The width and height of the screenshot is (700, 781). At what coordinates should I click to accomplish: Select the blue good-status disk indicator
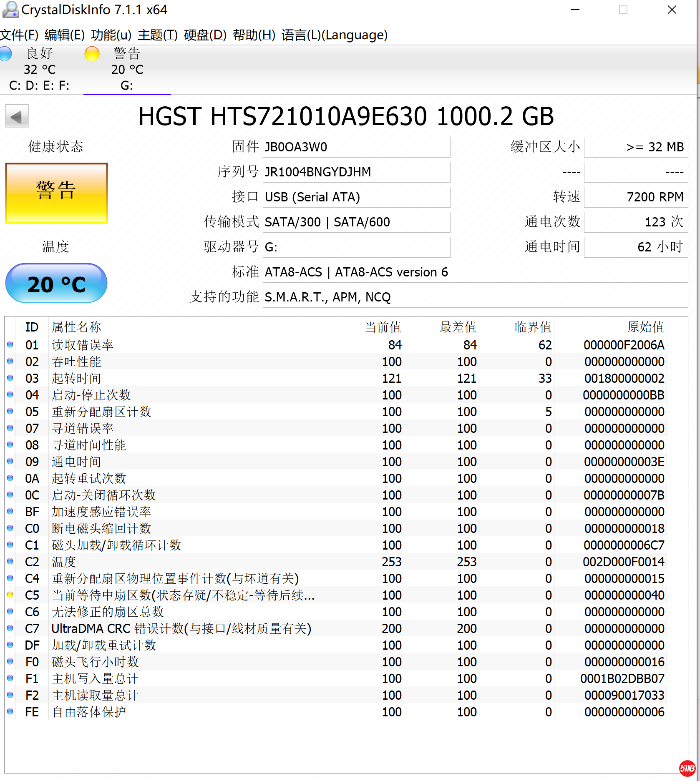6,54
